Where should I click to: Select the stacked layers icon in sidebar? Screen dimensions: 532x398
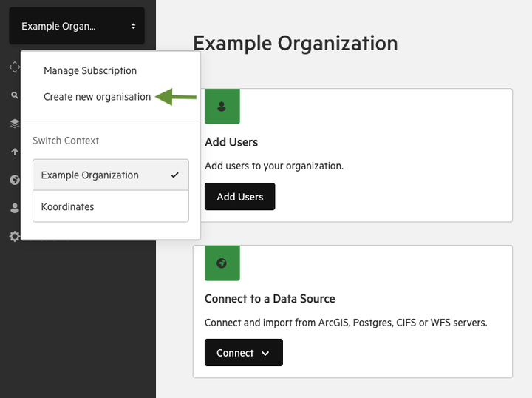coord(15,124)
